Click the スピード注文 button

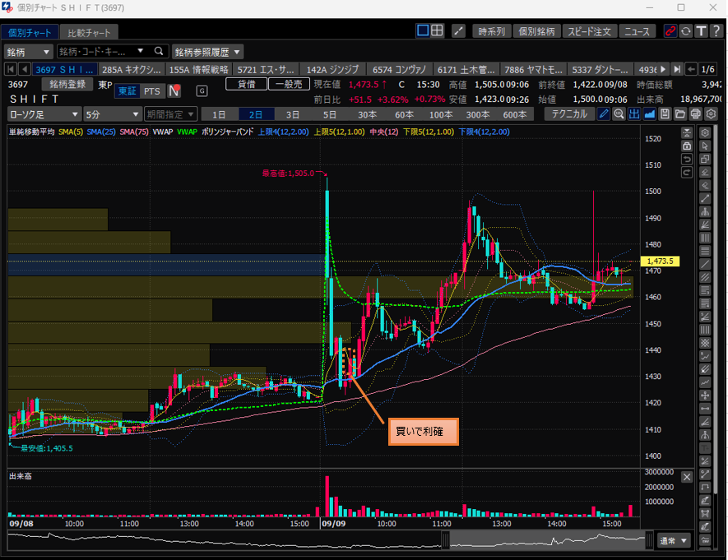coord(590,31)
